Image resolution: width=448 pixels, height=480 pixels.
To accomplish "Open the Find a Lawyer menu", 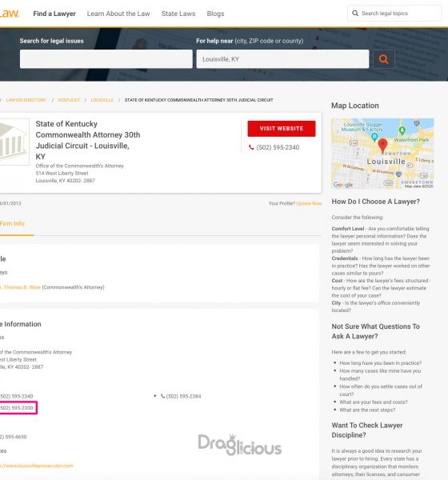I will (54, 14).
